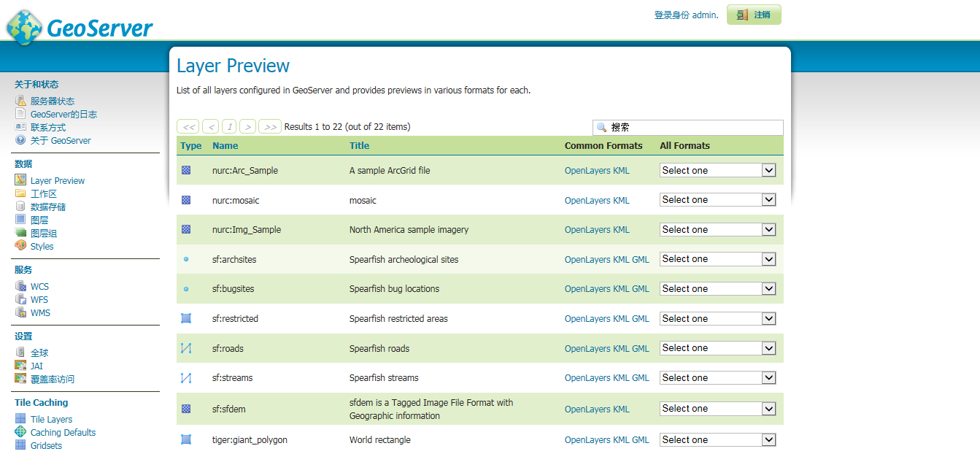Open GML preview for tiger:giant_polygon
Viewport: 980px width, 454px height.
641,440
